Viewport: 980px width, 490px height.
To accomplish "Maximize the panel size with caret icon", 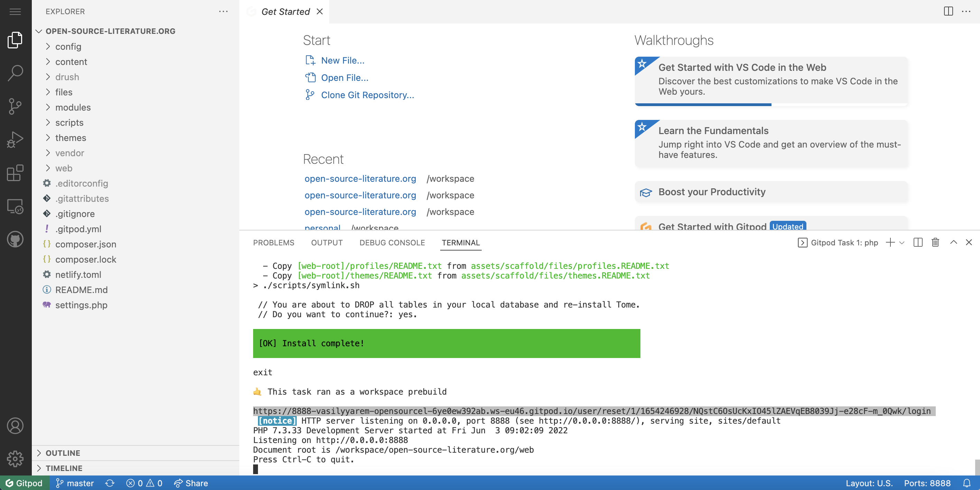I will point(953,243).
